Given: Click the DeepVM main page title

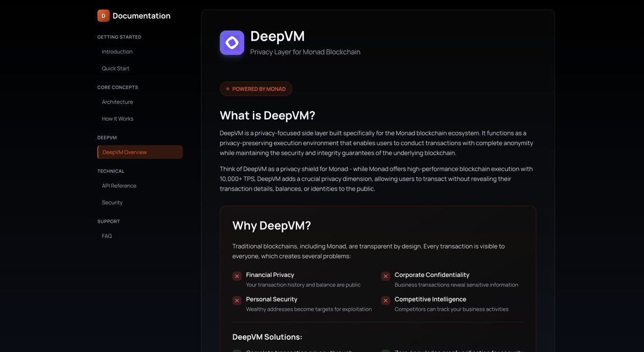Looking at the screenshot, I should pyautogui.click(x=278, y=36).
